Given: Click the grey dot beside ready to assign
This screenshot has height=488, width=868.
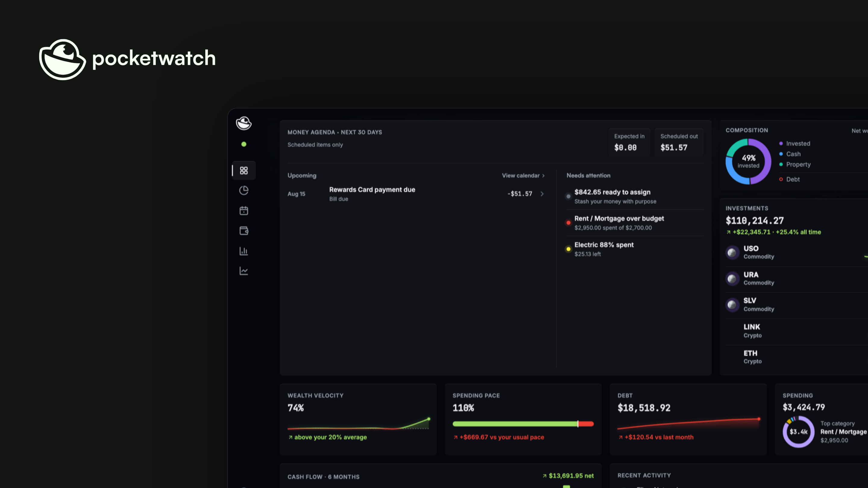Looking at the screenshot, I should pyautogui.click(x=568, y=196).
